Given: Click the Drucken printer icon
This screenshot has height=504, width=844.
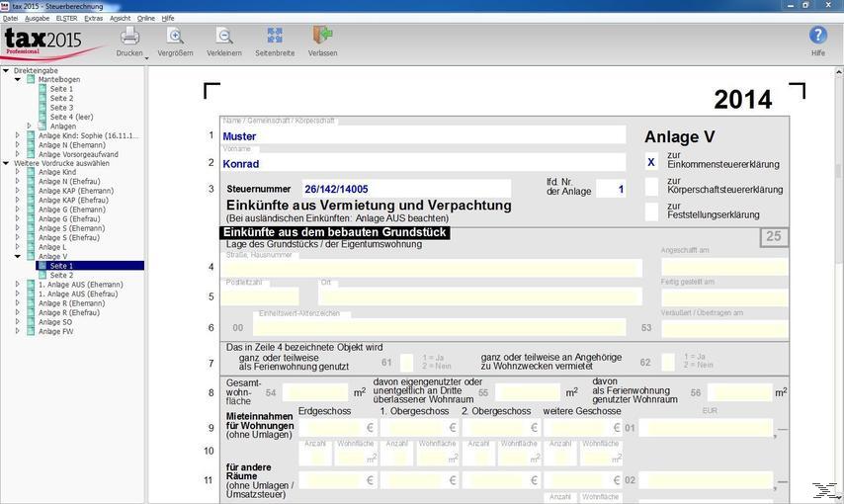Looking at the screenshot, I should pos(129,37).
